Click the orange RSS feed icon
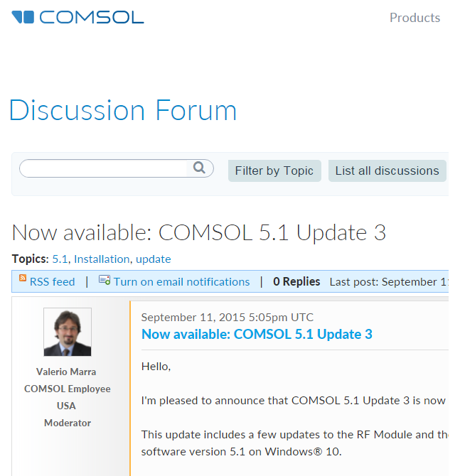Viewport: 460px width, 476px height. coord(23,278)
